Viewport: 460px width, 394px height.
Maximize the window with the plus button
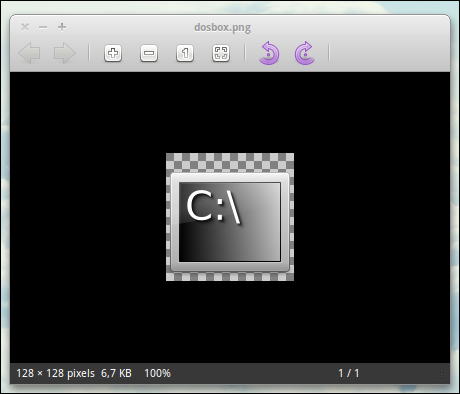click(62, 27)
